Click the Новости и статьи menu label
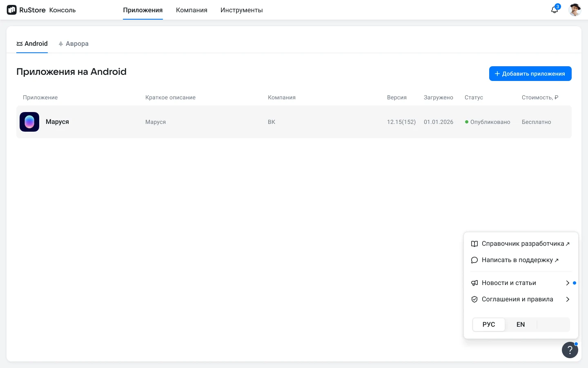 point(509,283)
